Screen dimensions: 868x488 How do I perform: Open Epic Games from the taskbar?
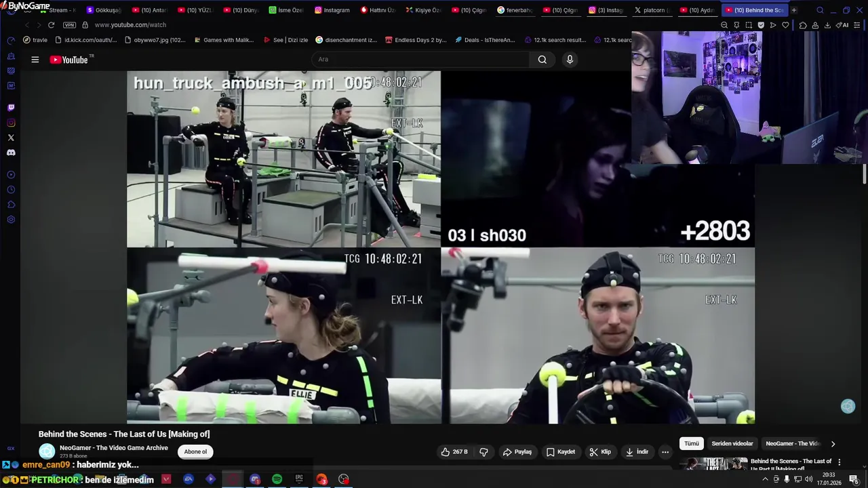[x=299, y=479]
